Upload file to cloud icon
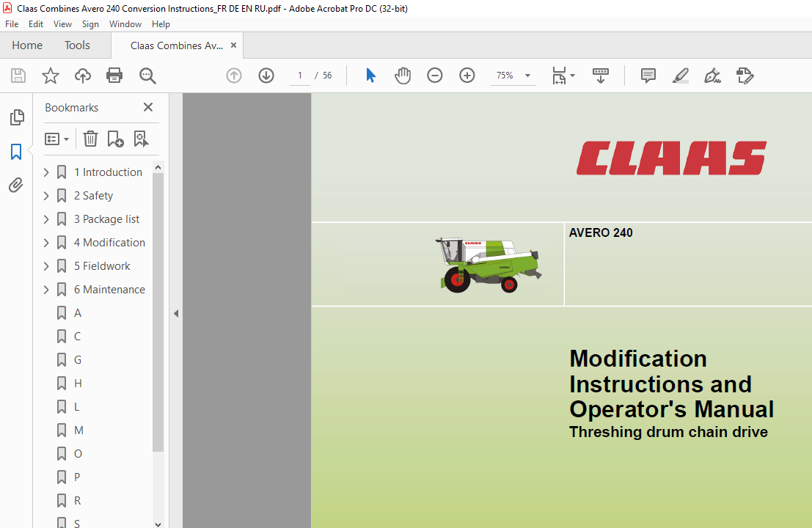This screenshot has width=812, height=528. pos(82,76)
